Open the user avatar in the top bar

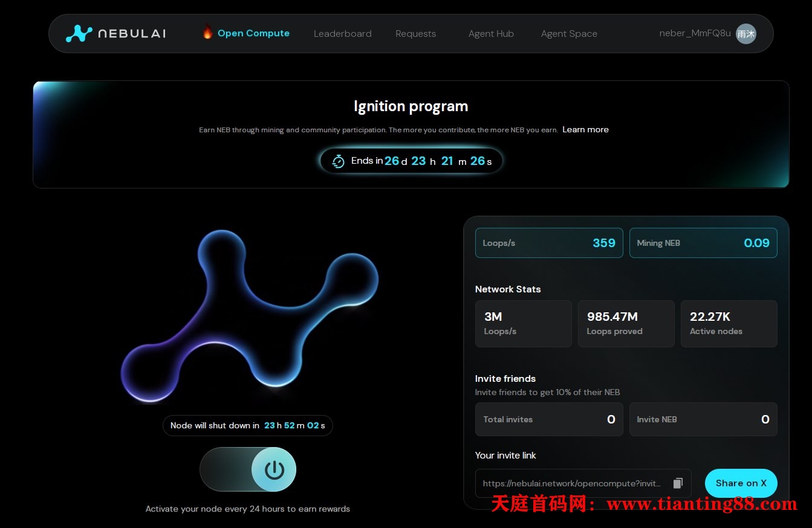746,34
